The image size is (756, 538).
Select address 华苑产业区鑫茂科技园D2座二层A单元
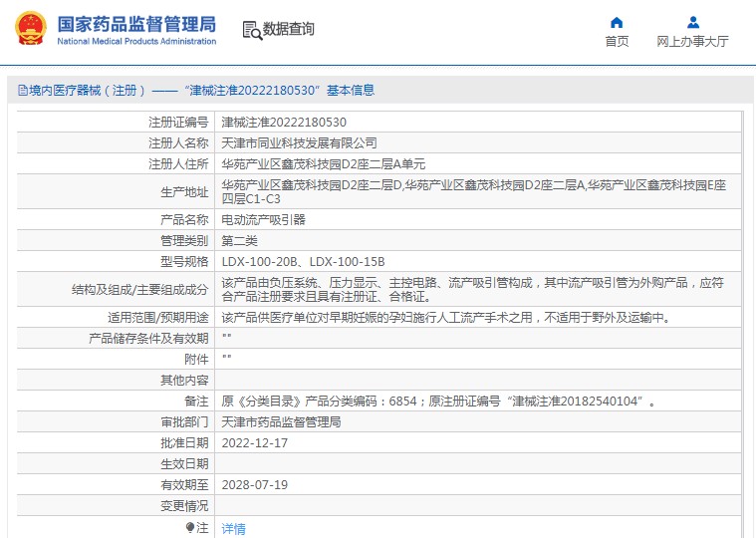point(323,164)
